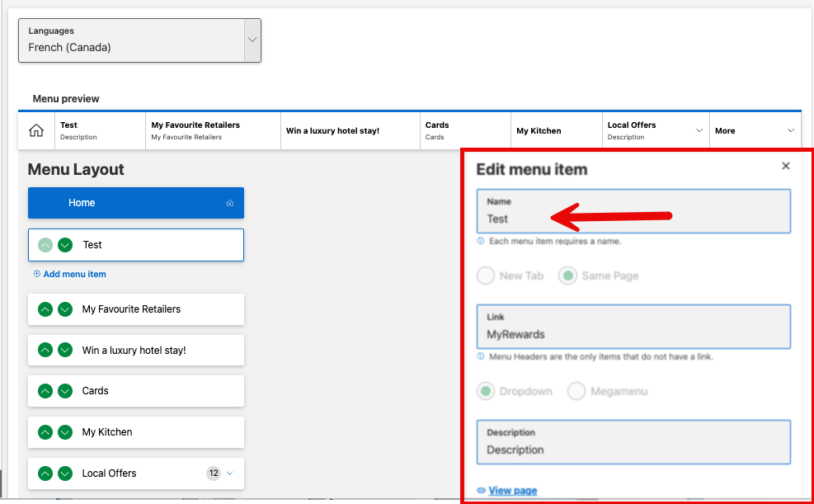Screen dimensions: 814x504
Task: Choose the Dropdown radio option
Action: click(x=486, y=391)
